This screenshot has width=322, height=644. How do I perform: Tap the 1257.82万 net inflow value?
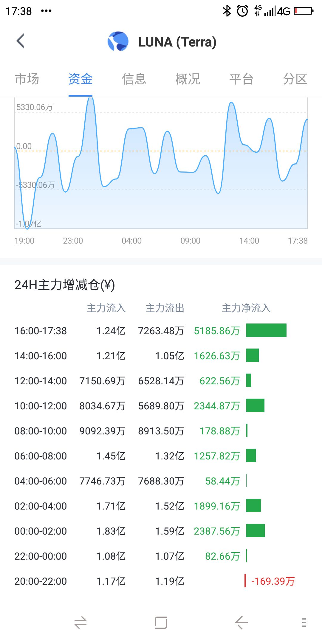point(217,456)
